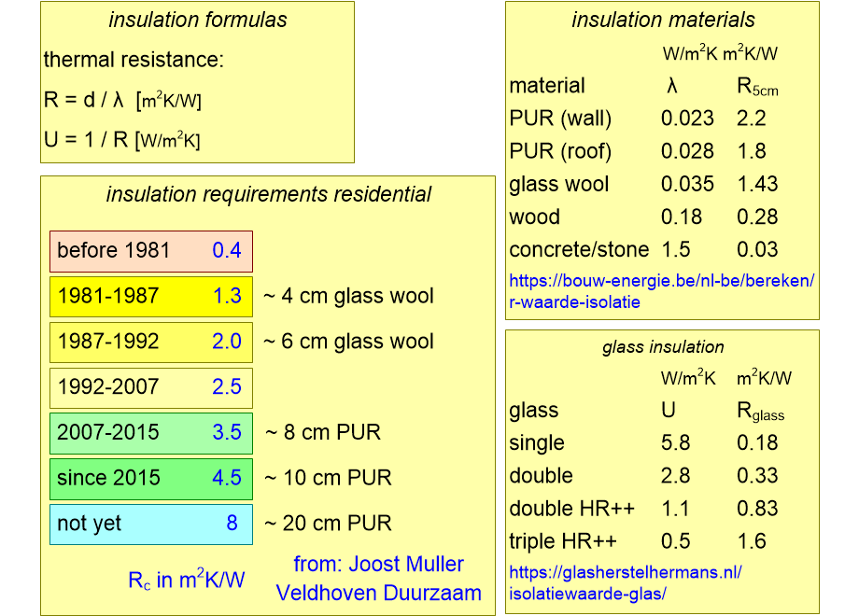Click the 'material' column header
This screenshot has height=616, width=859.
[547, 86]
